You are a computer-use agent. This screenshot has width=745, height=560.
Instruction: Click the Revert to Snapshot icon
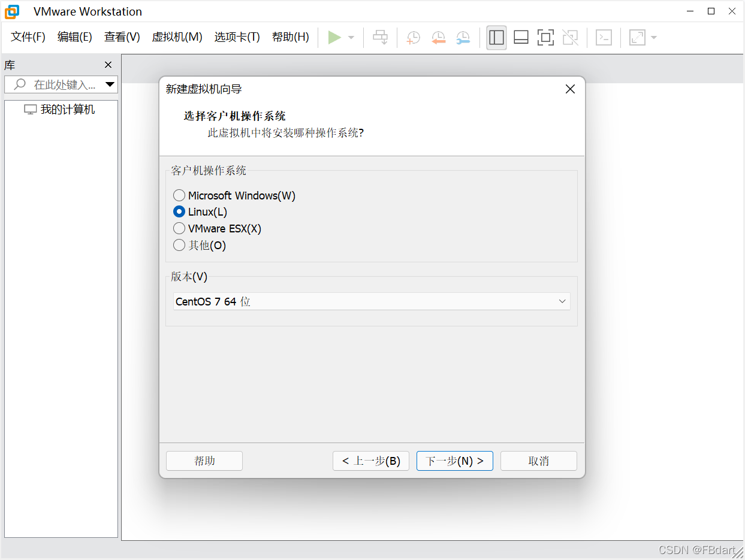[x=438, y=38]
